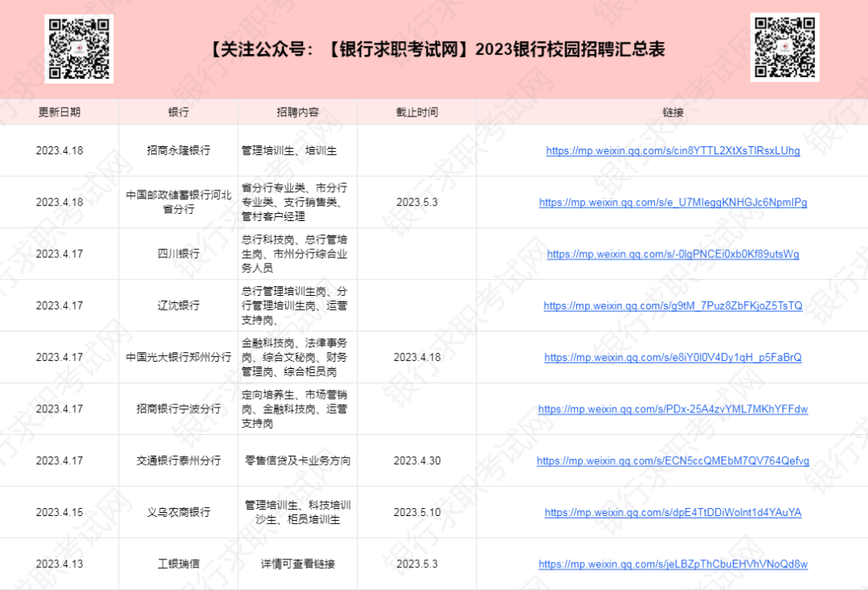Click the title 2023银行校园招聘汇总表
This screenshot has height=590, width=868.
pyautogui.click(x=570, y=49)
